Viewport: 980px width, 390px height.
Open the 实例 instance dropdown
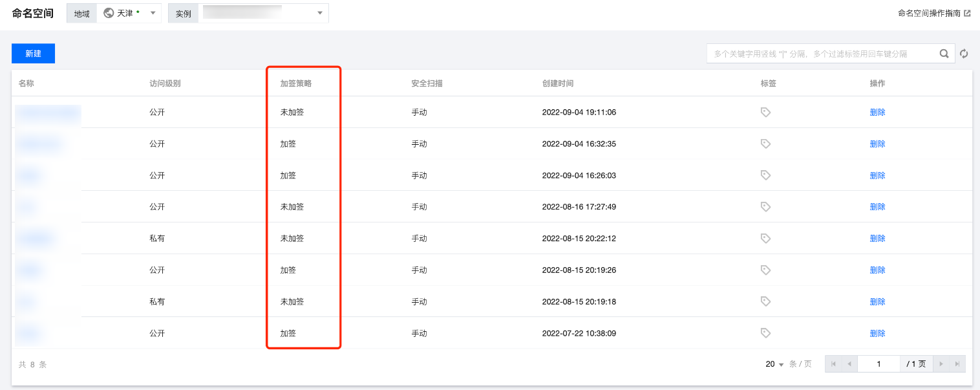(x=263, y=13)
